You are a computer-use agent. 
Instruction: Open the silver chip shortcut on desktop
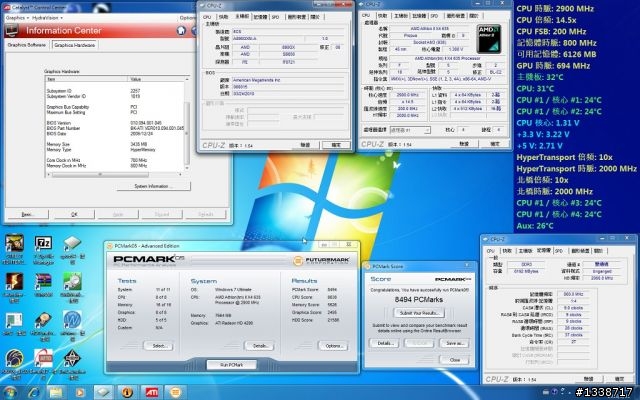(72, 244)
